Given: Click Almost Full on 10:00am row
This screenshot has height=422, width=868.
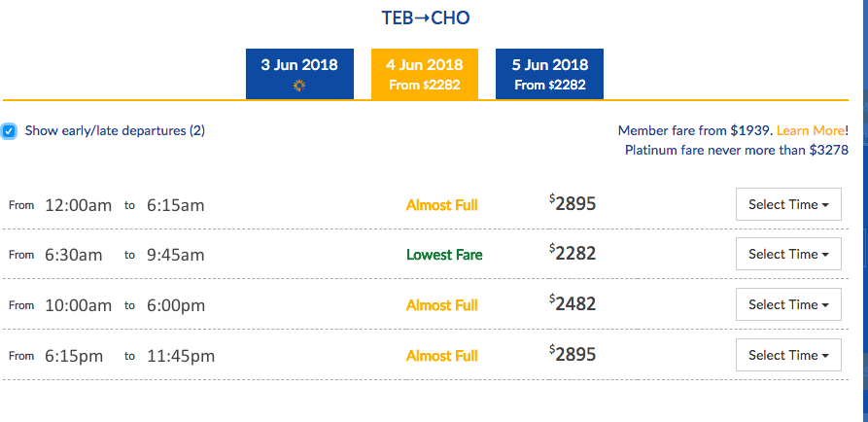Looking at the screenshot, I should pos(441,305).
